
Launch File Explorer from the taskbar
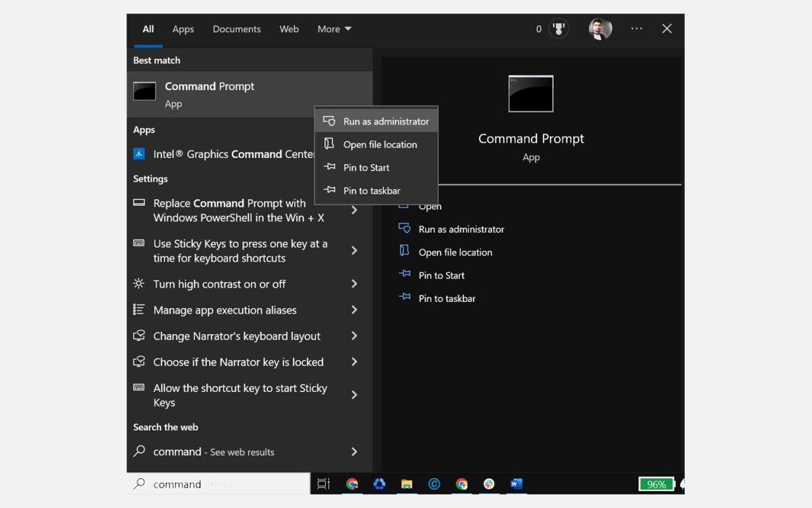click(407, 484)
